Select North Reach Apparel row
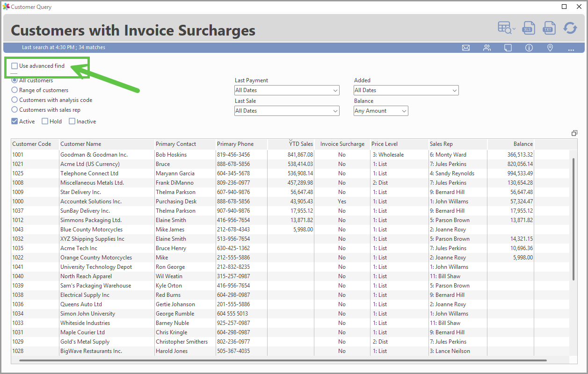 pyautogui.click(x=290, y=276)
